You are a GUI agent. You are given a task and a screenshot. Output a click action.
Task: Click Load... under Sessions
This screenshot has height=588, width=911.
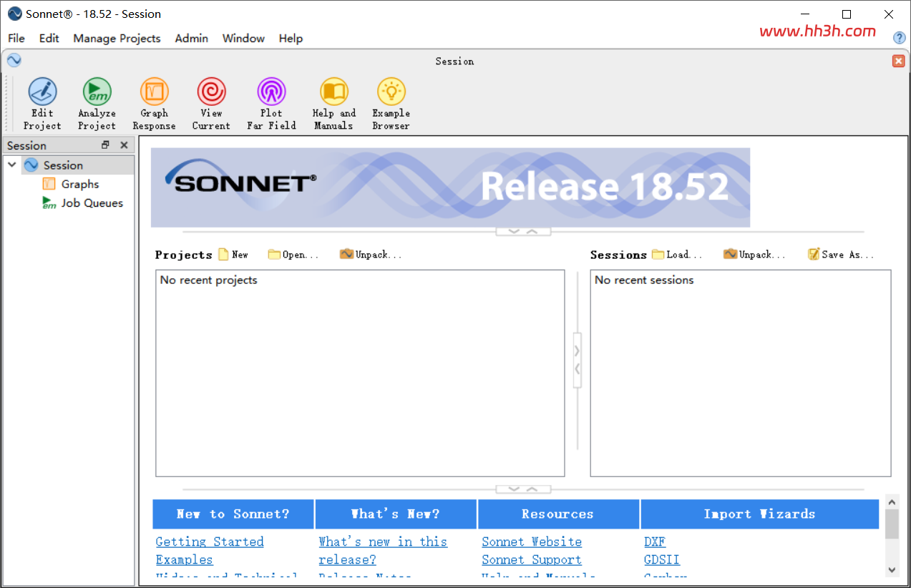pyautogui.click(x=677, y=255)
